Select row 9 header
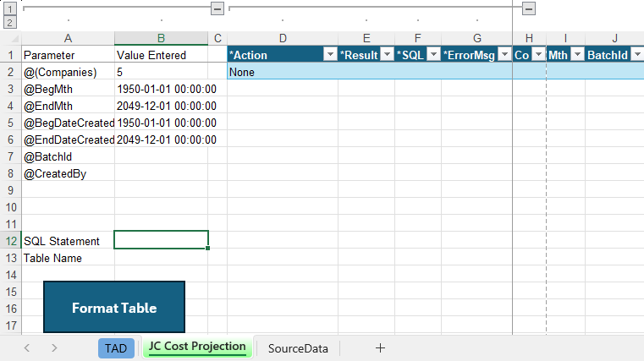The height and width of the screenshot is (361, 644). [x=11, y=190]
